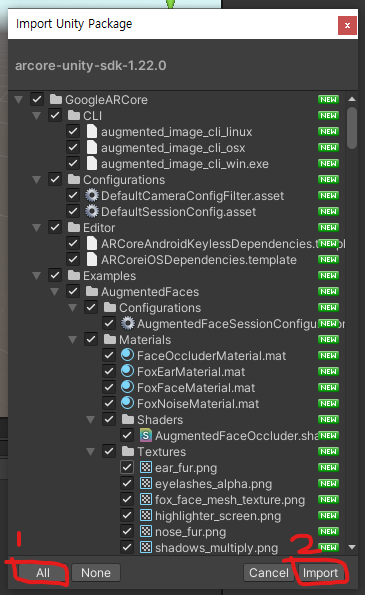Collapse the AugmentedFaces folder
This screenshot has height=595, width=365.
pyautogui.click(x=55, y=292)
